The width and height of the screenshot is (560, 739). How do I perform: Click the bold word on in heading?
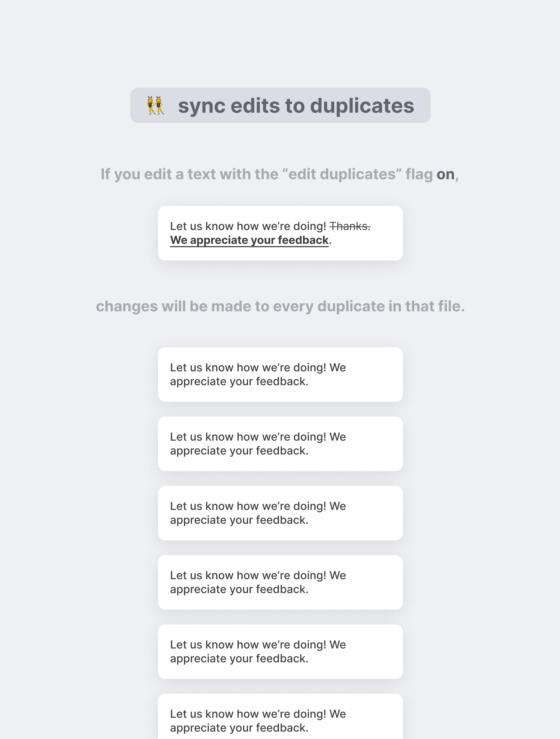click(x=445, y=174)
